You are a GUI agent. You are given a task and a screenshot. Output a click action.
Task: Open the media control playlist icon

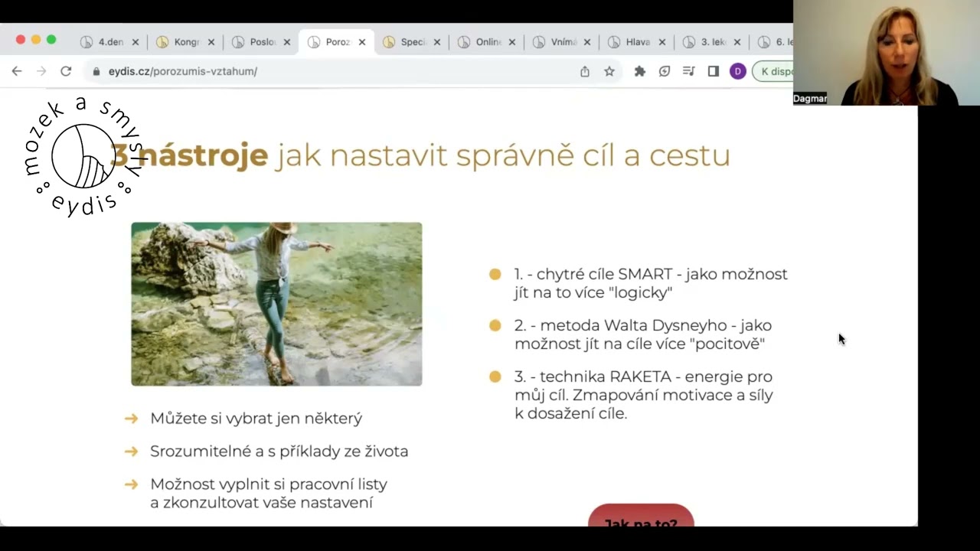coord(689,71)
